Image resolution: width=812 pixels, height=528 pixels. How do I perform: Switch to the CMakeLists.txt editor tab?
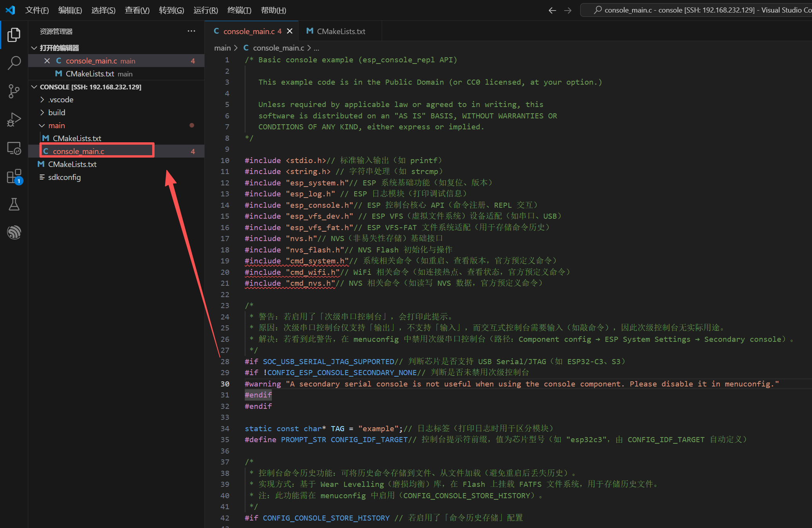340,31
